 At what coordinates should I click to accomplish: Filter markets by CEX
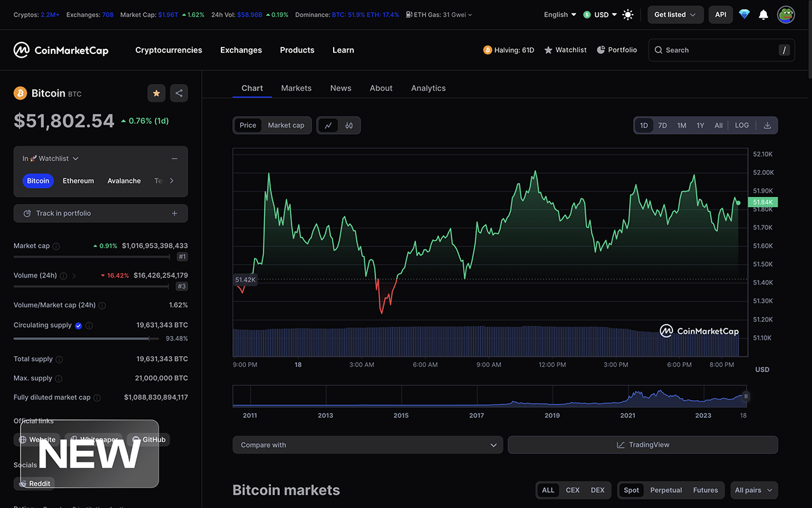573,490
